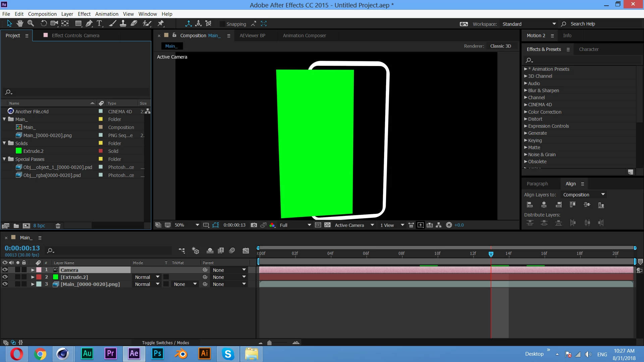
Task: Click Toggle Switches / Modes button
Action: point(165,343)
